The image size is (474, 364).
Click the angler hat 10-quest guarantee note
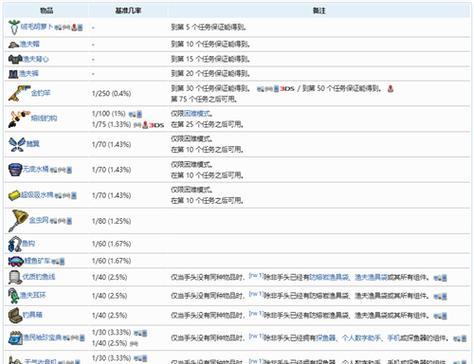(210, 44)
